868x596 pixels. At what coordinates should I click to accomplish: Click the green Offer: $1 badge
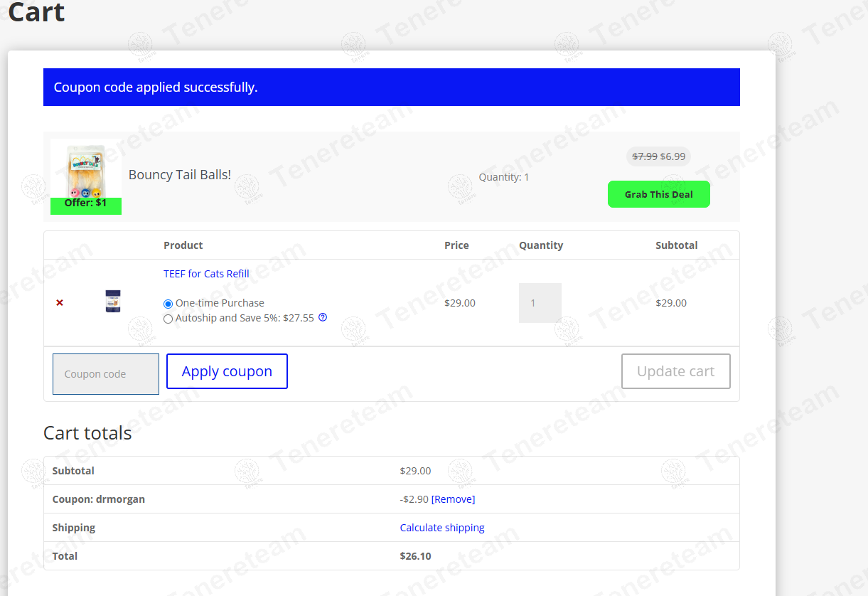pos(86,205)
